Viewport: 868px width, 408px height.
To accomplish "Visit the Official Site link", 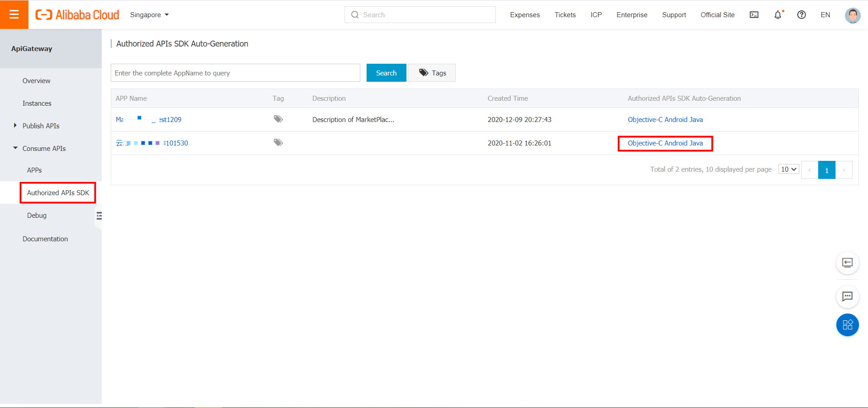I will tap(717, 15).
